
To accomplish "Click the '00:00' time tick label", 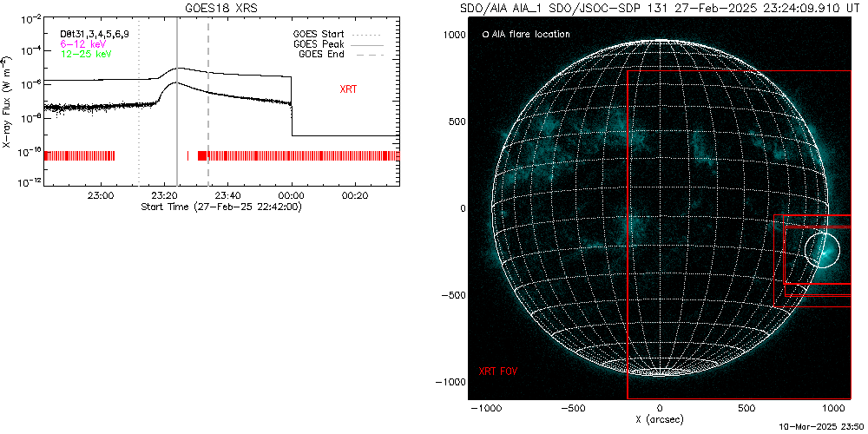I will 292,195.
